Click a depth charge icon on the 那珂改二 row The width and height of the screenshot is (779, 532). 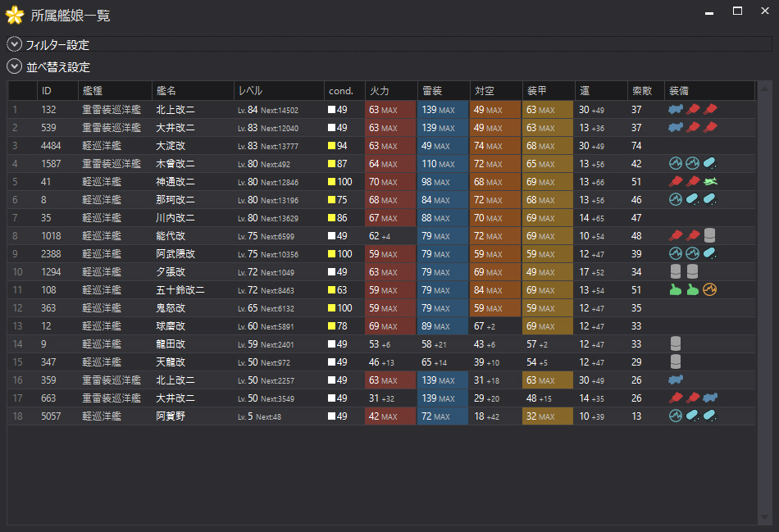pyautogui.click(x=691, y=198)
